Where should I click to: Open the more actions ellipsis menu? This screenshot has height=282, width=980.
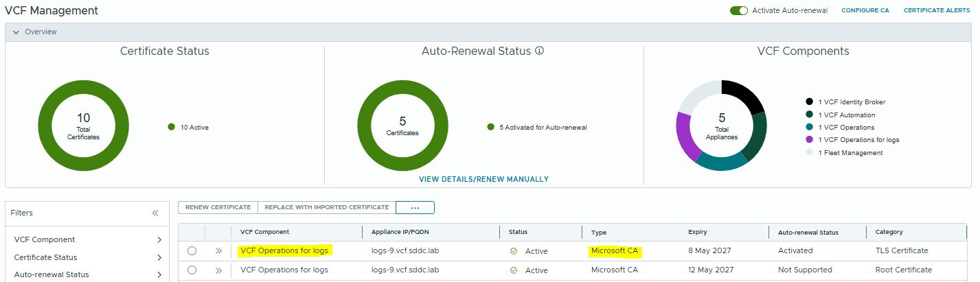pos(415,207)
